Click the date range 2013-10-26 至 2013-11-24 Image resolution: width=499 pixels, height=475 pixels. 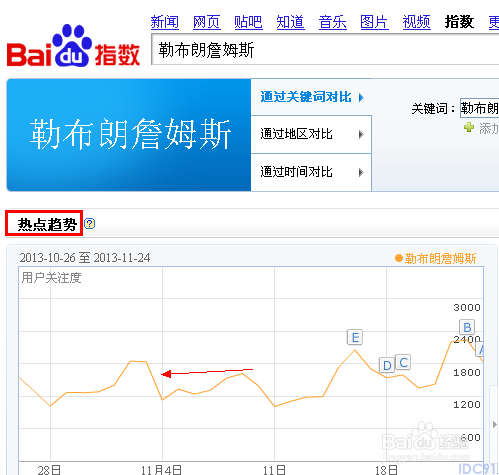pyautogui.click(x=85, y=258)
